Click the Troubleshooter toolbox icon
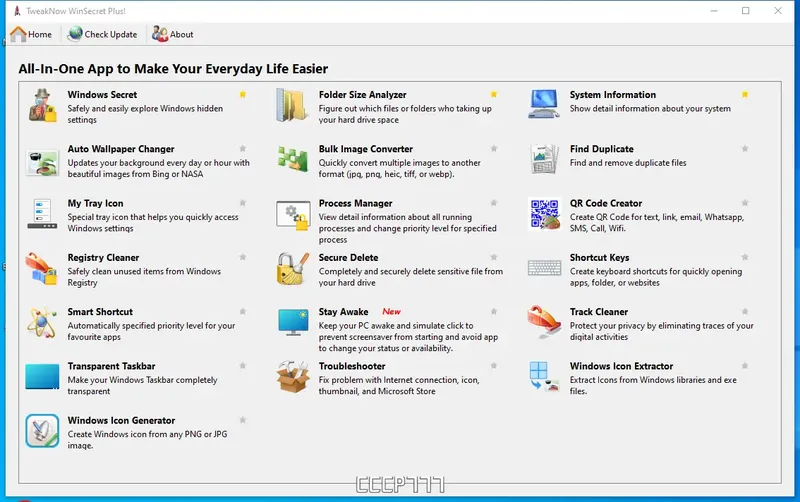The height and width of the screenshot is (502, 800). pos(293,376)
